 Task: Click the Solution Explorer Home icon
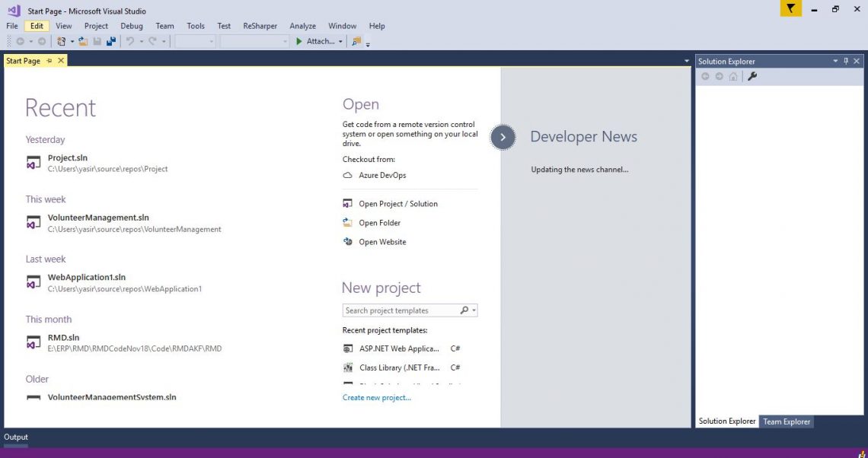[733, 76]
